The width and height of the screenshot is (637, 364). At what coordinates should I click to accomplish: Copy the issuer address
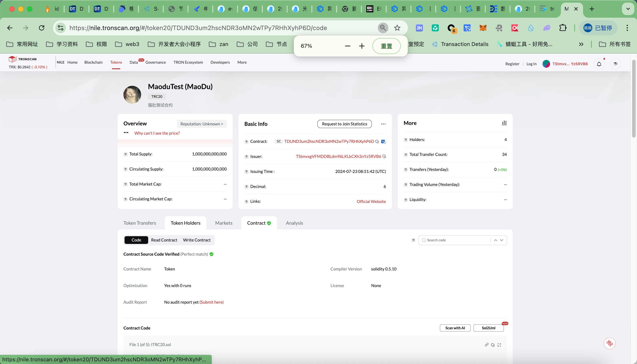click(x=384, y=157)
